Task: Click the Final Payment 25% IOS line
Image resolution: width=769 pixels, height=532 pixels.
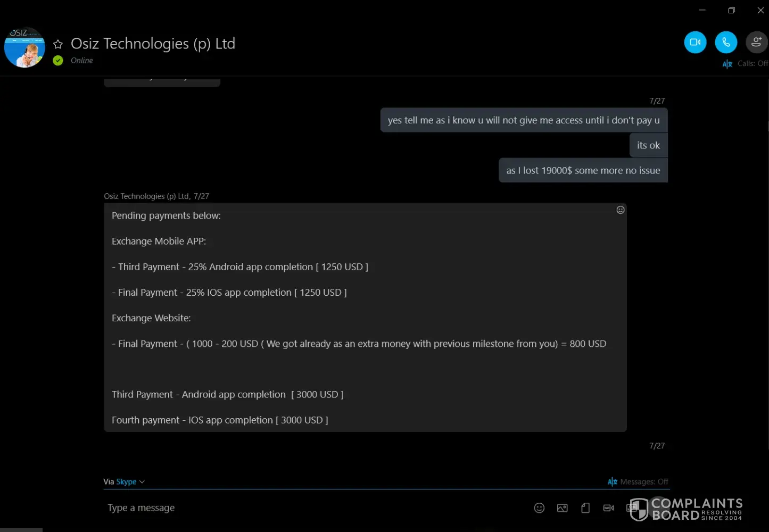Action: click(229, 292)
